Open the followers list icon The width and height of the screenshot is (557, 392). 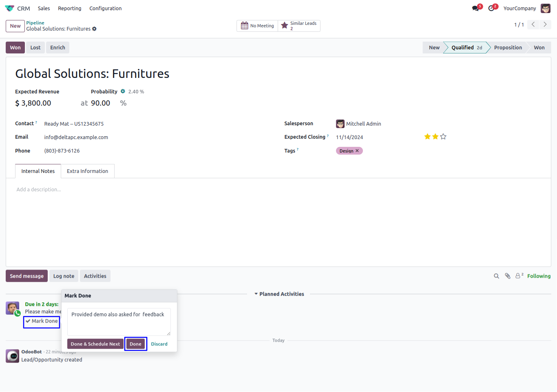pyautogui.click(x=519, y=276)
